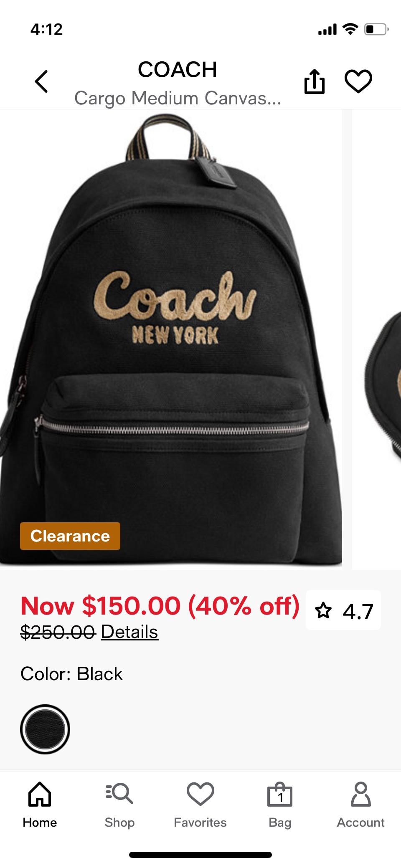Open the Home tab
The width and height of the screenshot is (401, 868).
pos(40,805)
